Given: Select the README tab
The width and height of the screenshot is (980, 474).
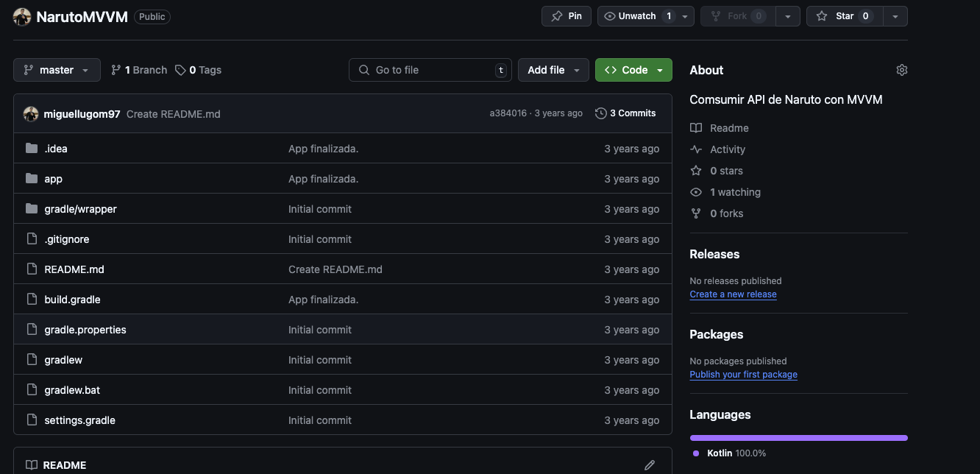Looking at the screenshot, I should coord(57,465).
